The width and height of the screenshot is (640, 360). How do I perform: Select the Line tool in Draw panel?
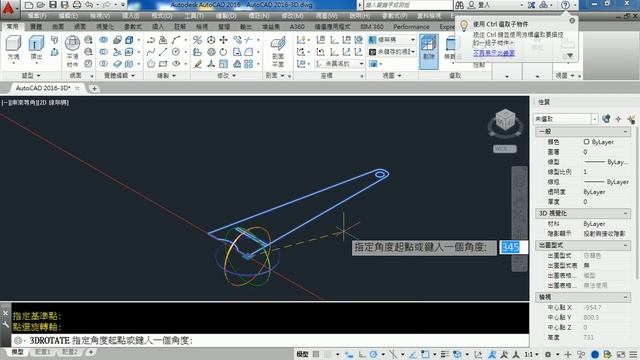pos(163,52)
